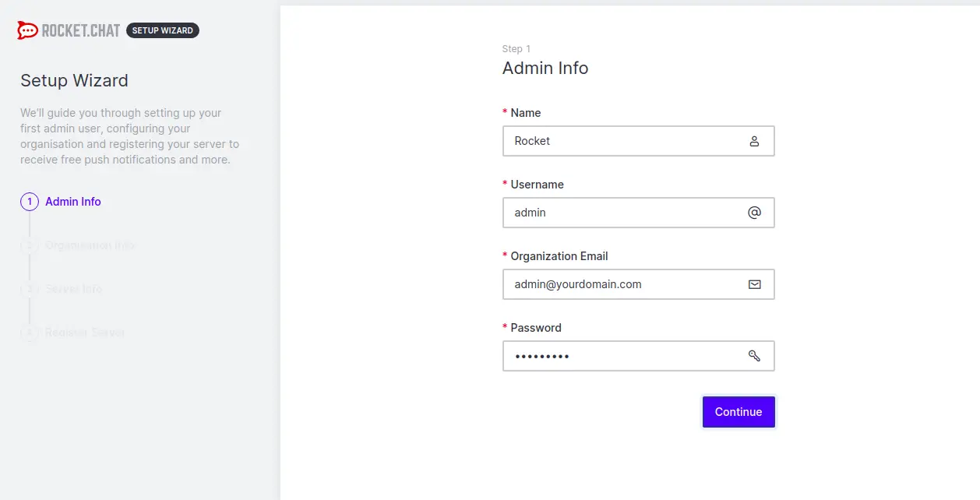Click the SETUP WIZARD badge

tap(163, 30)
